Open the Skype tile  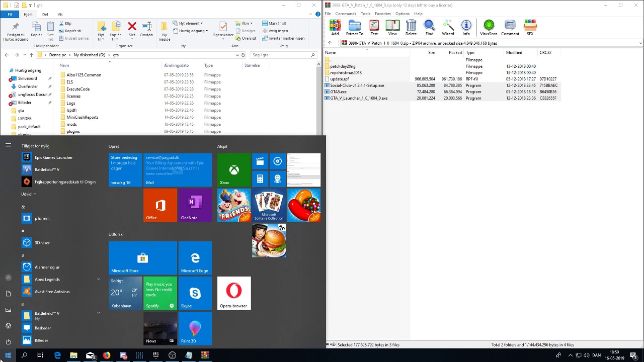(x=195, y=293)
